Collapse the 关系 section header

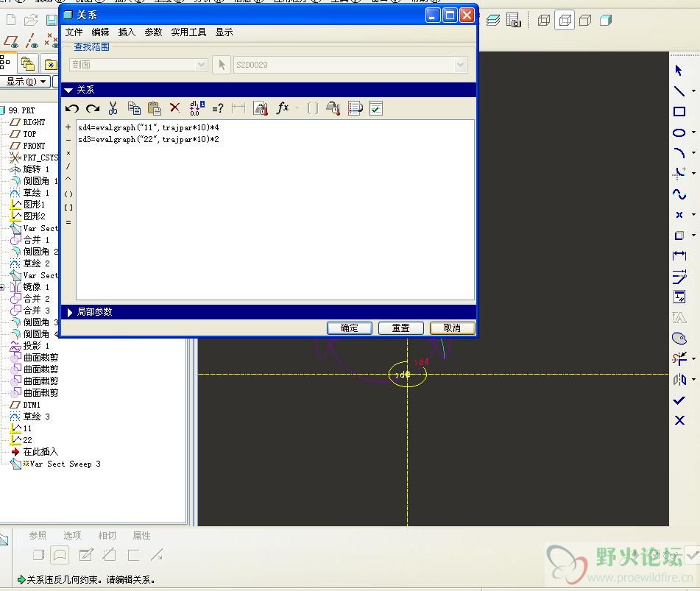[68, 90]
